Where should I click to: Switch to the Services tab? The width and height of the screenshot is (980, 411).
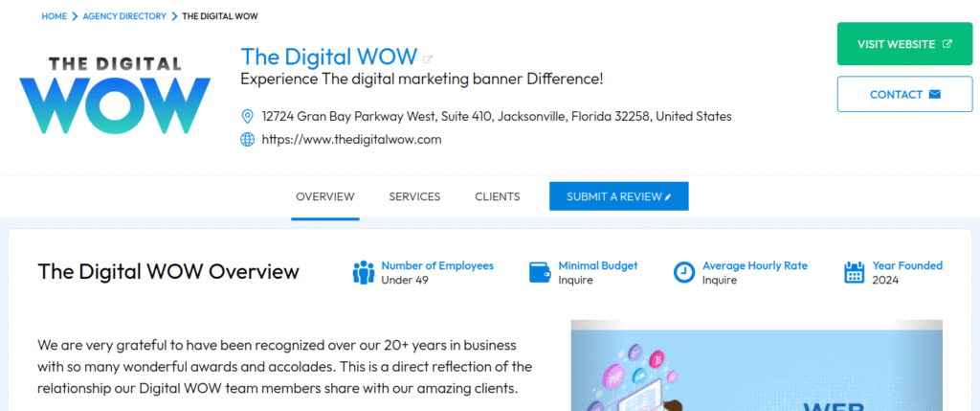414,196
